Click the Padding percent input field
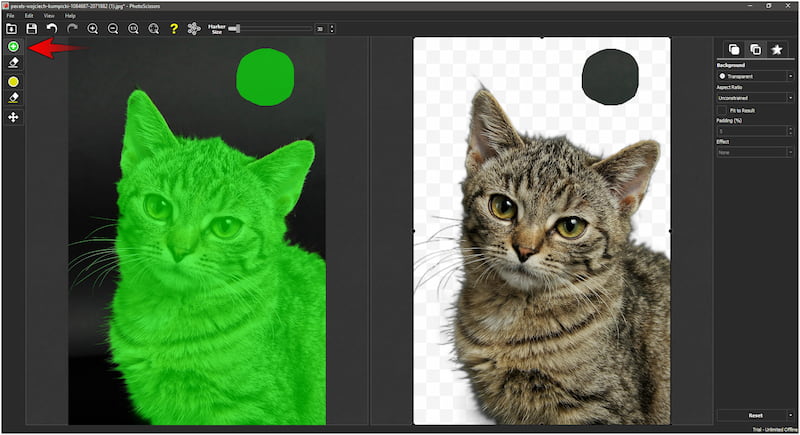Image resolution: width=800 pixels, height=435 pixels. tap(751, 130)
